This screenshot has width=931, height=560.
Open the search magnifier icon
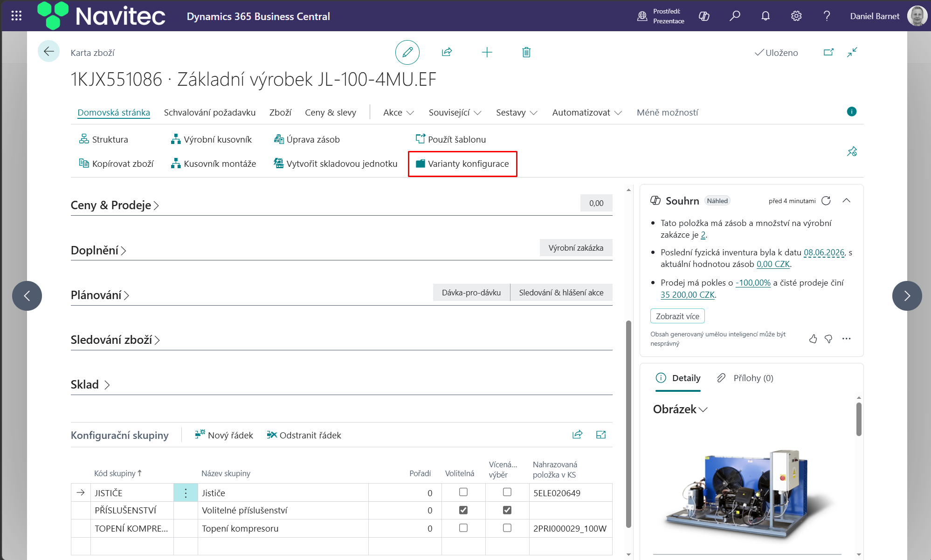coord(735,16)
